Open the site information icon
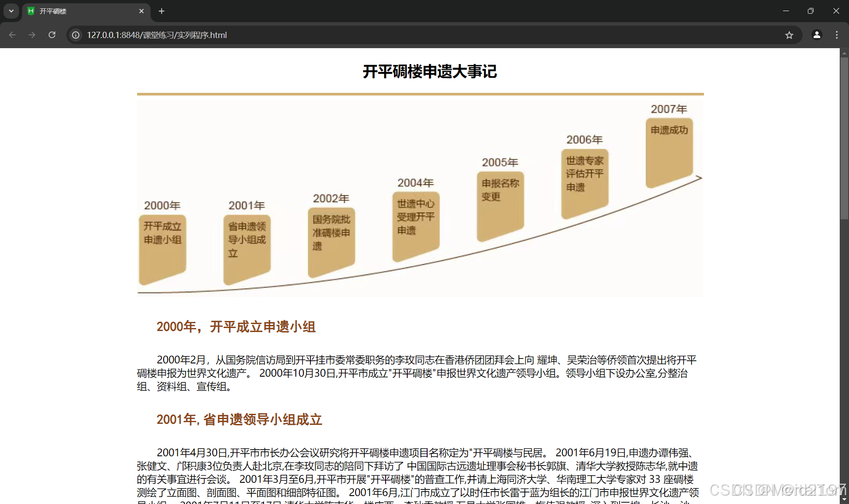This screenshot has width=849, height=504. [76, 35]
